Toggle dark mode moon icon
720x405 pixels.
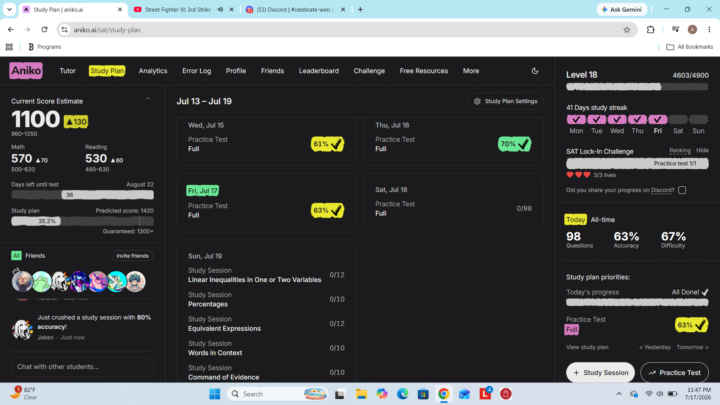point(535,71)
